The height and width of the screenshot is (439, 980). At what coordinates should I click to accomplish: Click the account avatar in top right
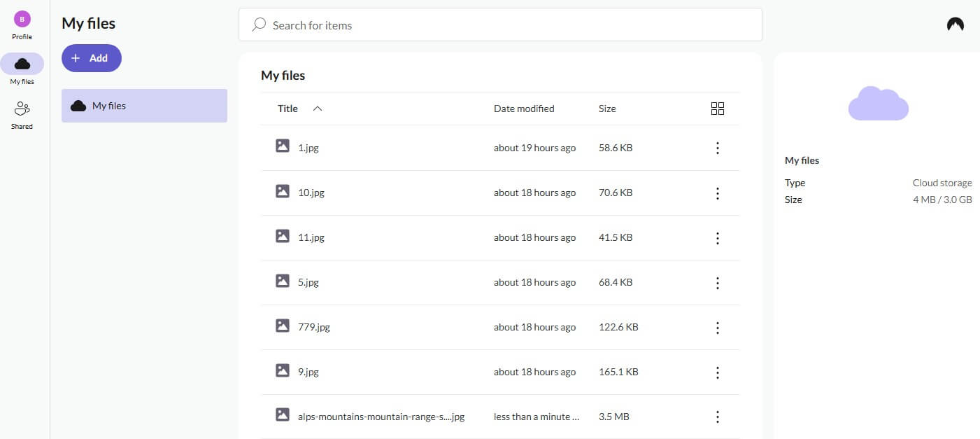click(x=956, y=25)
